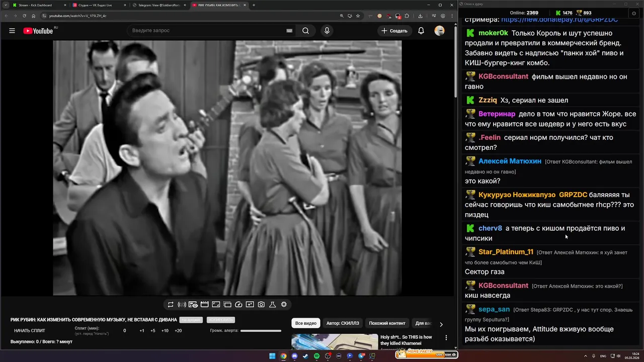Add +1 minute to split

tap(142, 330)
